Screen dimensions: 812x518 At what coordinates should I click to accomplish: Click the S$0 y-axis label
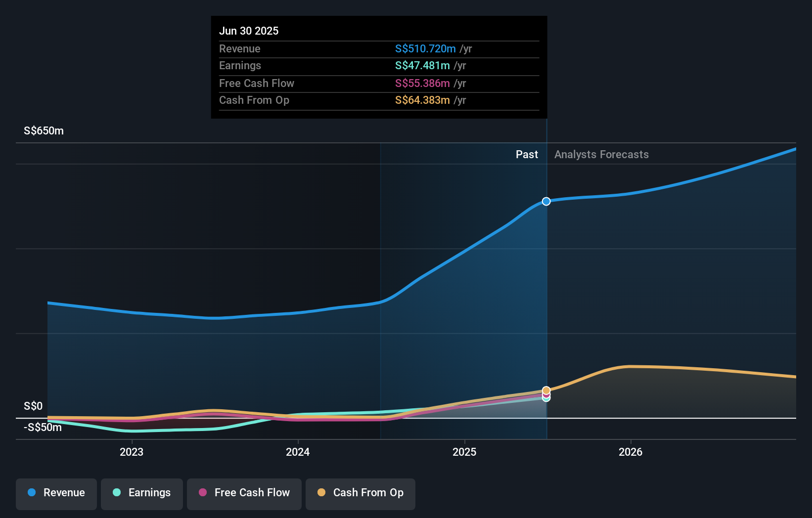(33, 406)
